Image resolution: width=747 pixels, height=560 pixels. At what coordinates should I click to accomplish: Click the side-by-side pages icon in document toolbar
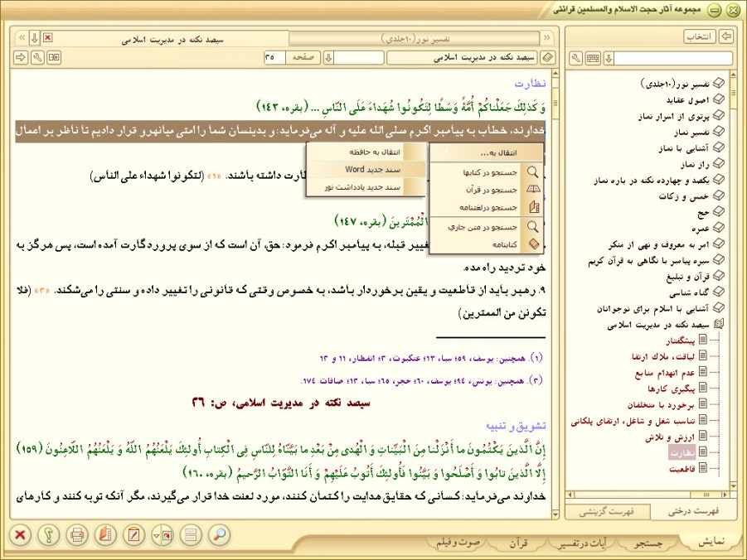(x=54, y=58)
